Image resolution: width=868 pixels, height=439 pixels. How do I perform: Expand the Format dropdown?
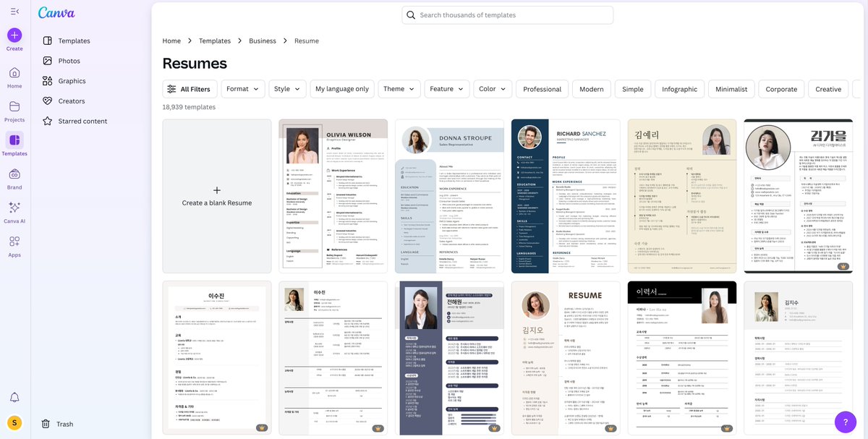coord(243,89)
